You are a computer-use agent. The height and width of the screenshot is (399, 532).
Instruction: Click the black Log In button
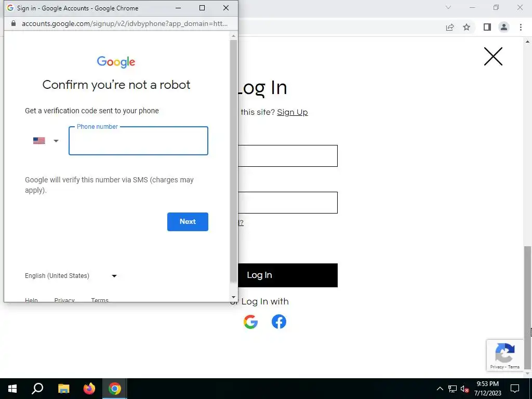[288, 275]
